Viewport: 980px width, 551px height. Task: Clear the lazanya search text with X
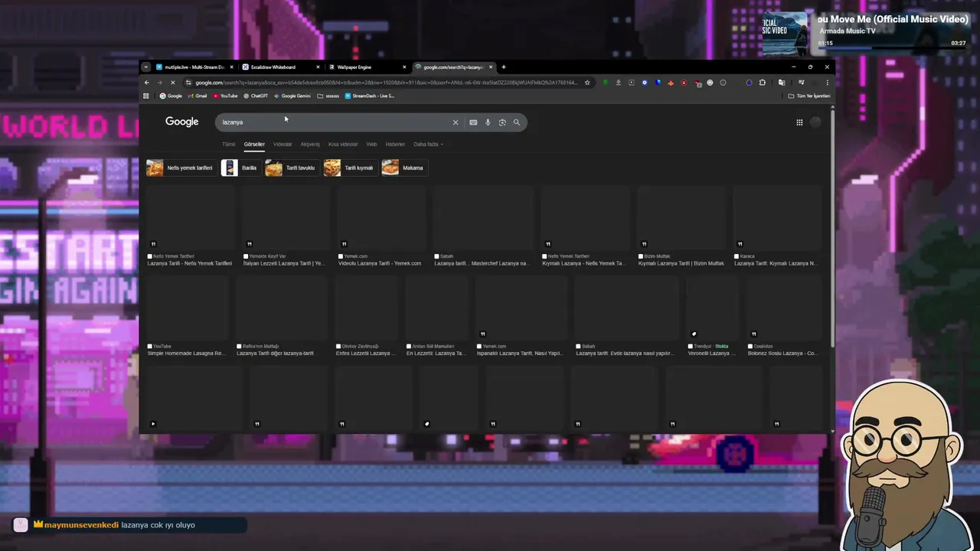pos(456,122)
